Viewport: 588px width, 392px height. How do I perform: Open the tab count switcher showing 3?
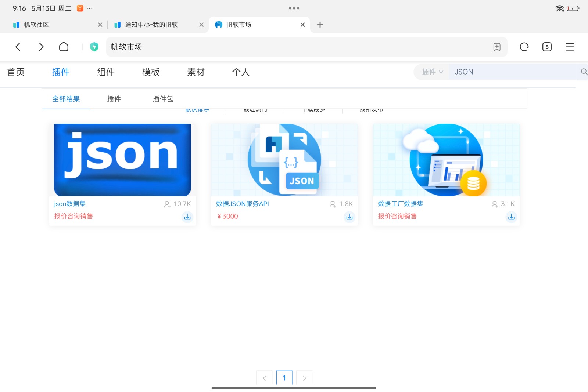click(547, 47)
